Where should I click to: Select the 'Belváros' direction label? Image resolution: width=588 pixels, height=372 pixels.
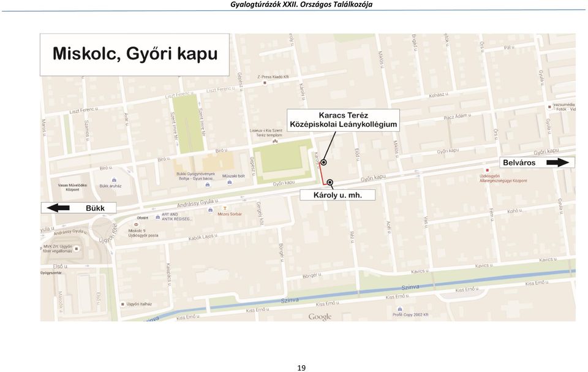coord(519,162)
